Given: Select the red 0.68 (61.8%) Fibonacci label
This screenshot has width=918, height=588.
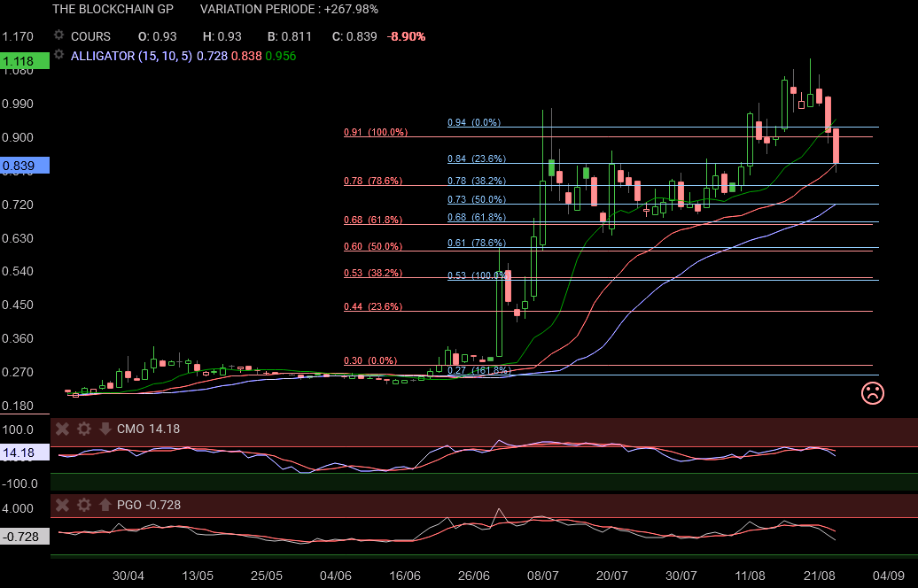Looking at the screenshot, I should click(373, 220).
